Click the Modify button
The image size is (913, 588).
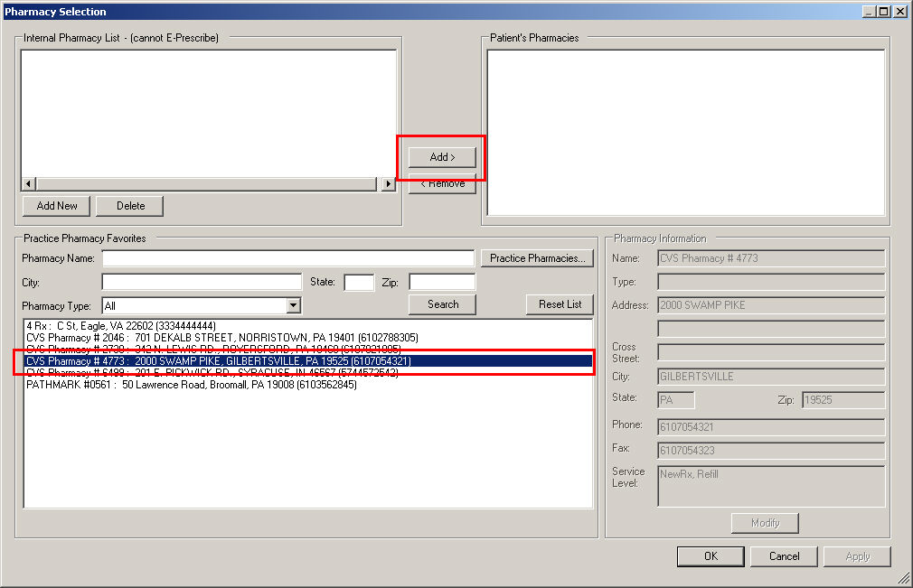point(765,523)
